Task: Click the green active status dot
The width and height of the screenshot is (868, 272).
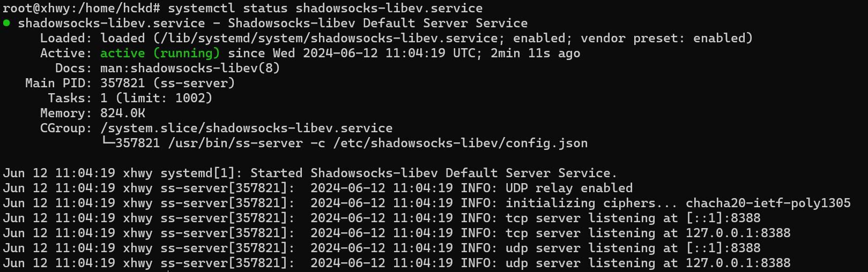Action: click(6, 23)
